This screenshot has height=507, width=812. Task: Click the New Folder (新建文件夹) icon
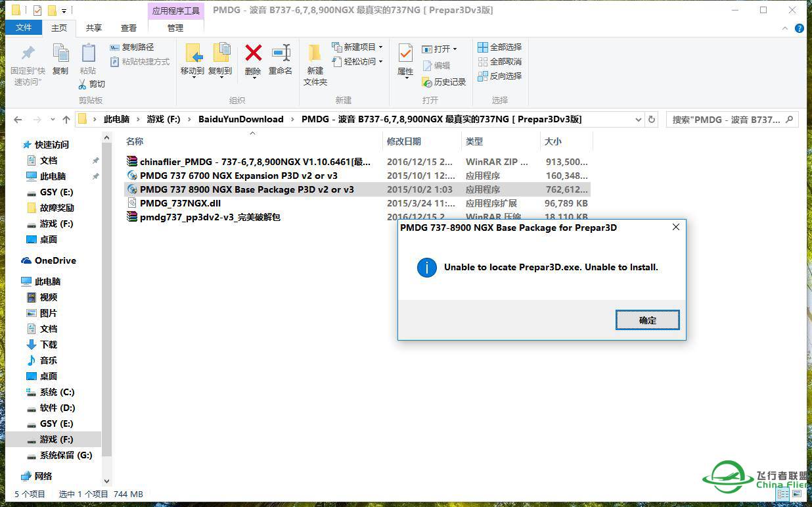(315, 54)
